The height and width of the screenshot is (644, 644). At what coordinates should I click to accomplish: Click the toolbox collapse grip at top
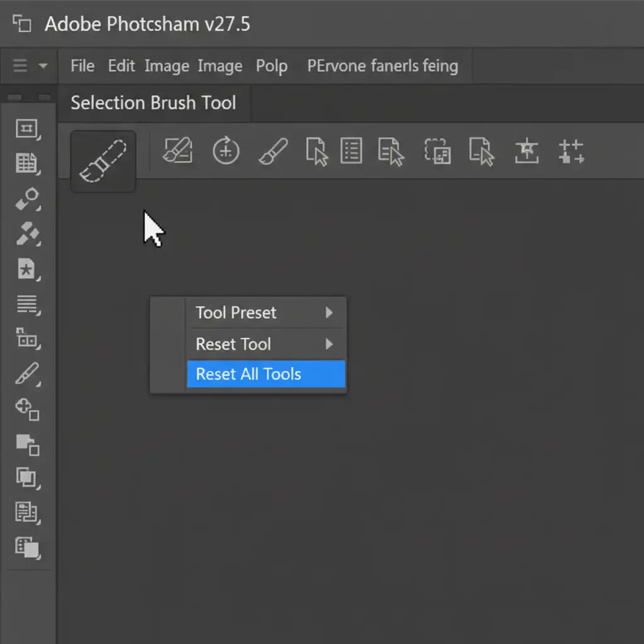tap(28, 97)
